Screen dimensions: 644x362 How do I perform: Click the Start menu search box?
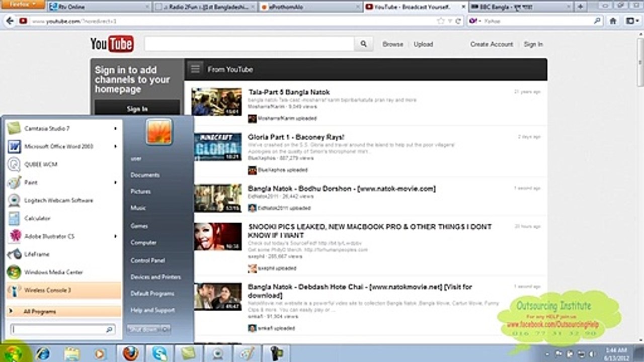coord(63,330)
